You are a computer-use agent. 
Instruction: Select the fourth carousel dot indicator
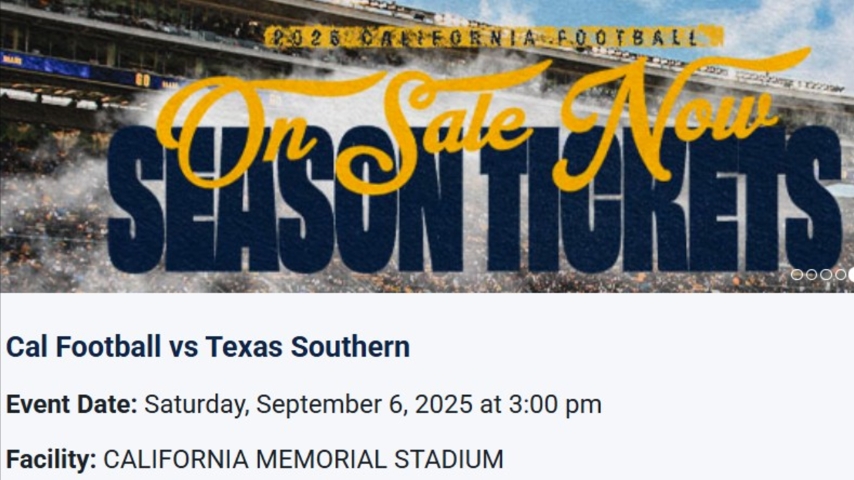tap(840, 275)
